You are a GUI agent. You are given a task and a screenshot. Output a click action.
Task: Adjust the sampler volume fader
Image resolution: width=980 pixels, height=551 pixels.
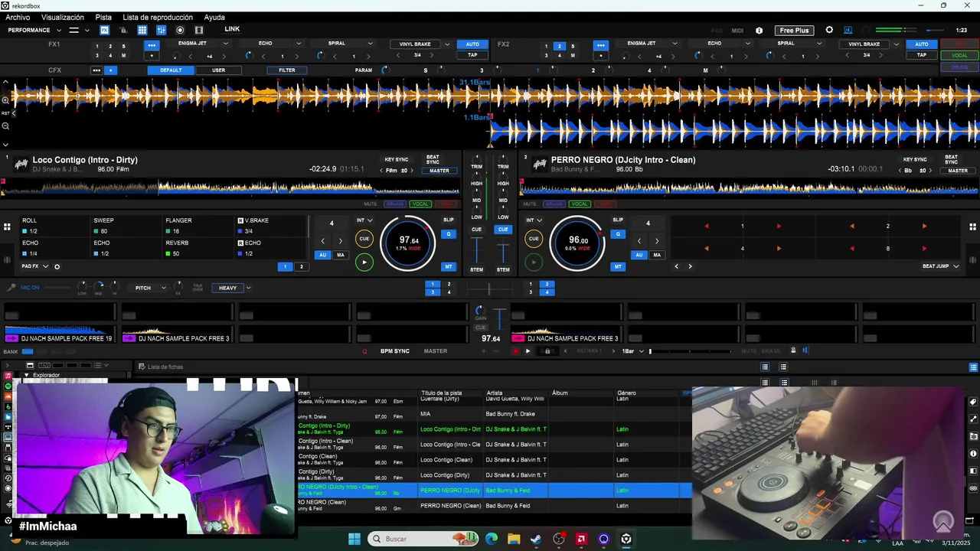[498, 318]
